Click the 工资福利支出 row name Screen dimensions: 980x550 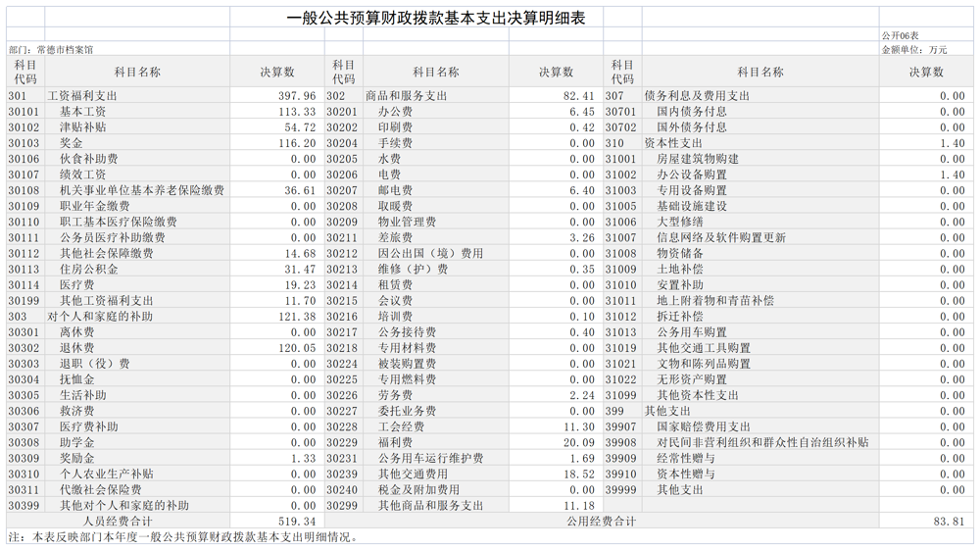tap(82, 96)
